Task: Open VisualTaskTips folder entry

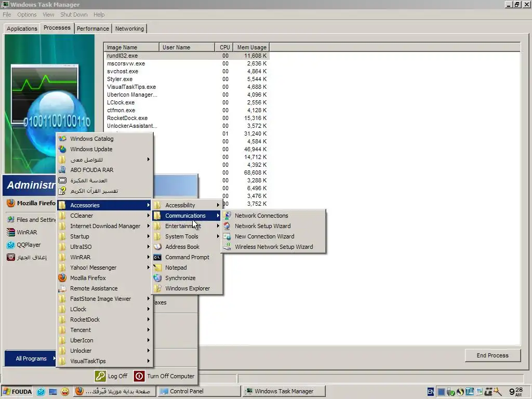Action: [x=104, y=361]
